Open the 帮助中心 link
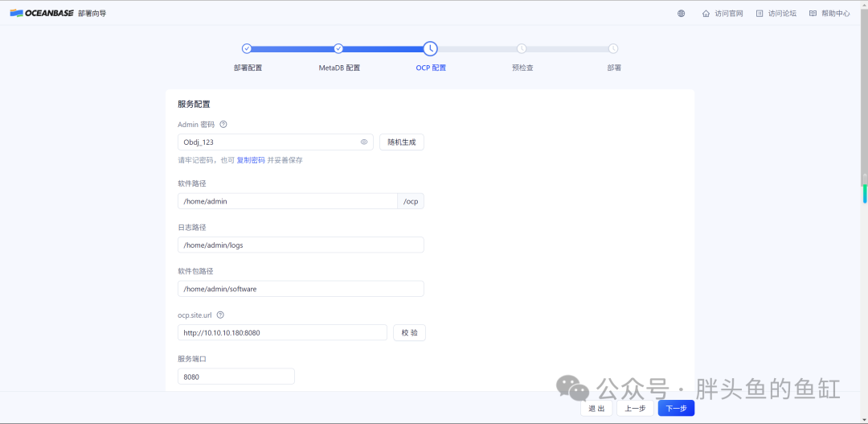This screenshot has width=868, height=424. click(x=836, y=14)
